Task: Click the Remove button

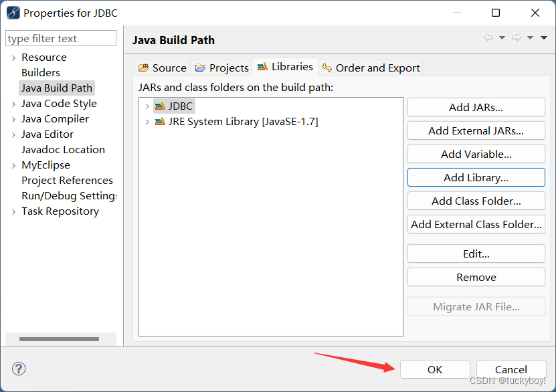Action: tap(476, 277)
